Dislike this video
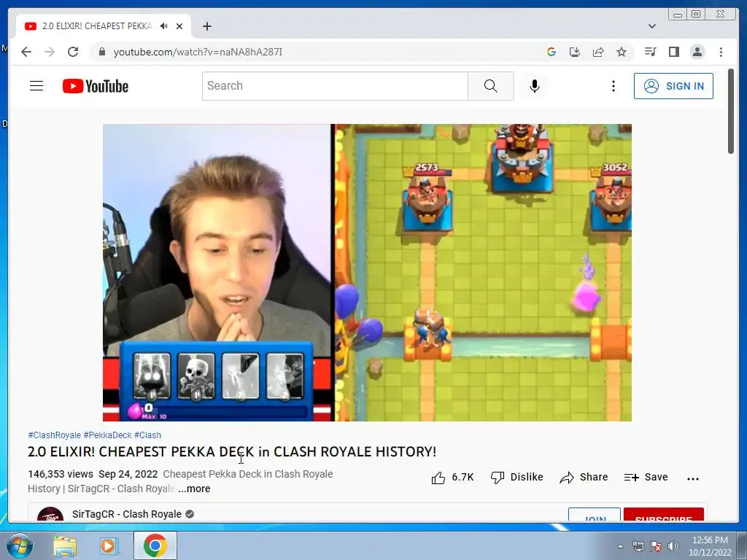The width and height of the screenshot is (747, 560). 517,477
